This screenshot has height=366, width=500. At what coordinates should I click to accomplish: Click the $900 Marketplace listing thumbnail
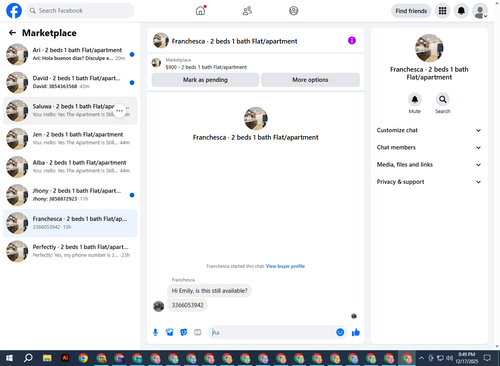point(156,63)
